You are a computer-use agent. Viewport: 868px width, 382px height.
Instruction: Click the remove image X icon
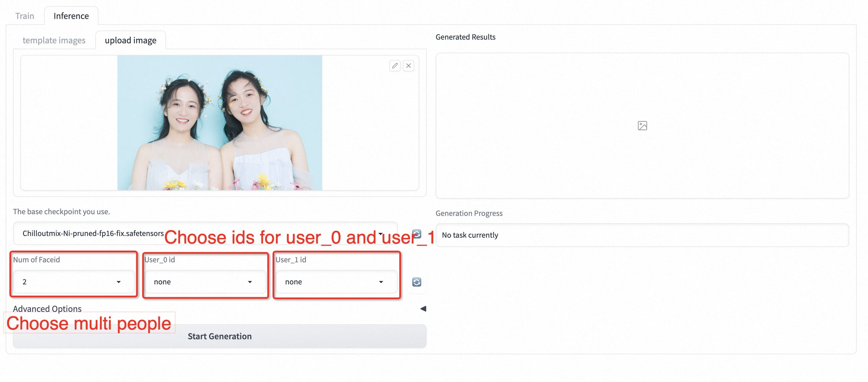click(x=408, y=66)
